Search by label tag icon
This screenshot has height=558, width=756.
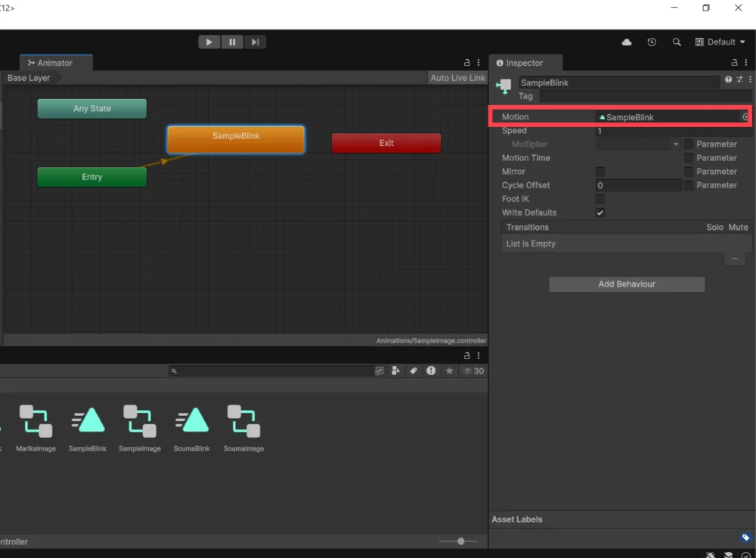click(414, 371)
